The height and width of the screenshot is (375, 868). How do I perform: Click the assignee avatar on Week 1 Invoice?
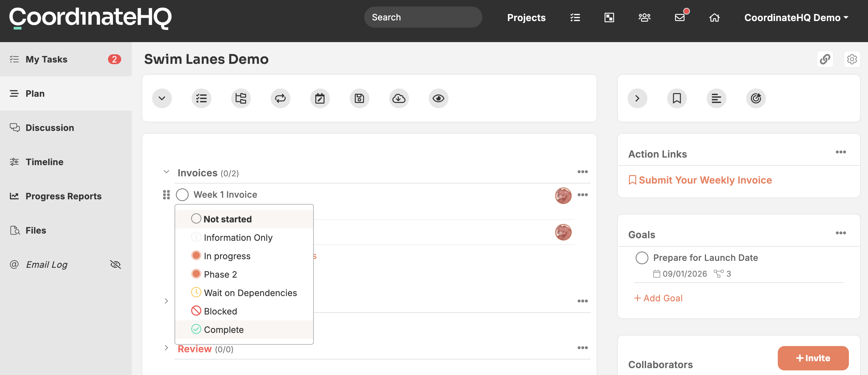(563, 196)
